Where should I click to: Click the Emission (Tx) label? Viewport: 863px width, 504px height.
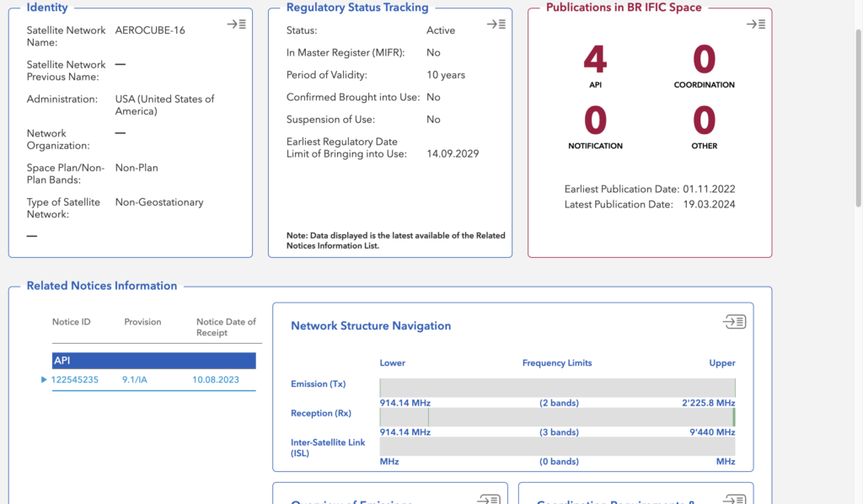(x=318, y=384)
